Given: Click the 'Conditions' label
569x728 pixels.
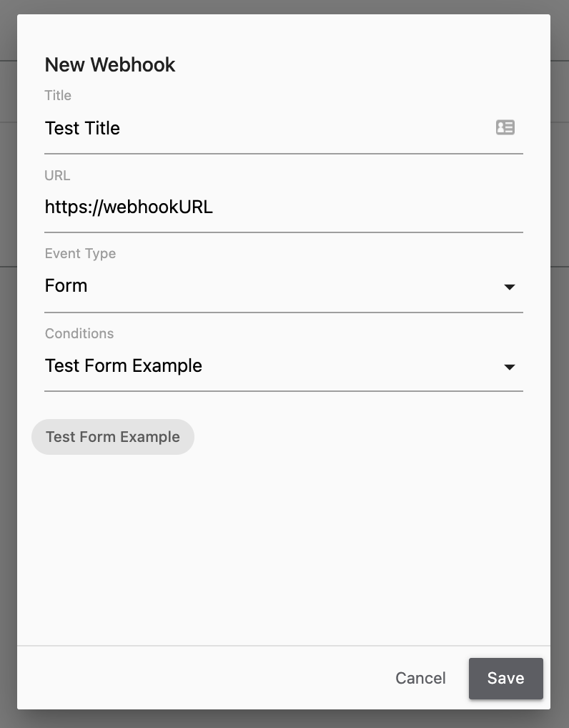Looking at the screenshot, I should 79,333.
